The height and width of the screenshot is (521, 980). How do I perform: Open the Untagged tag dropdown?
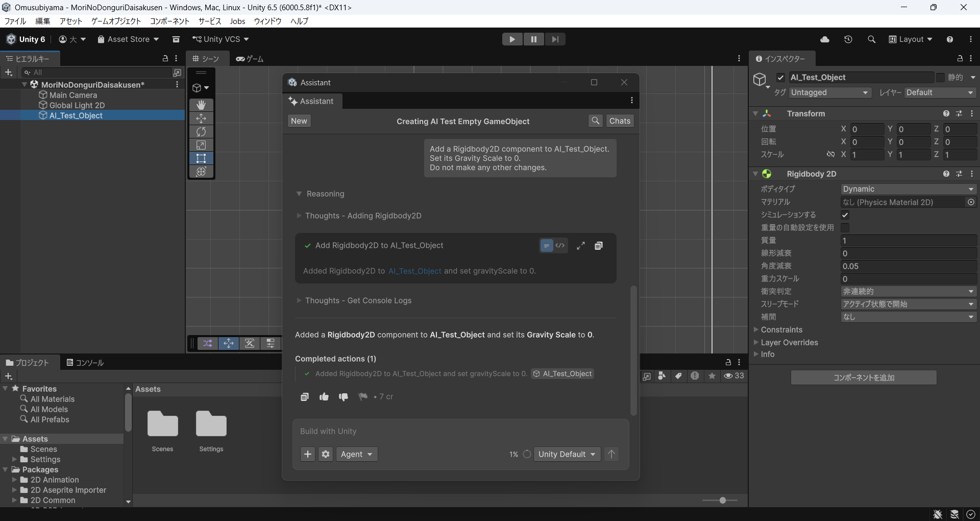click(x=829, y=92)
